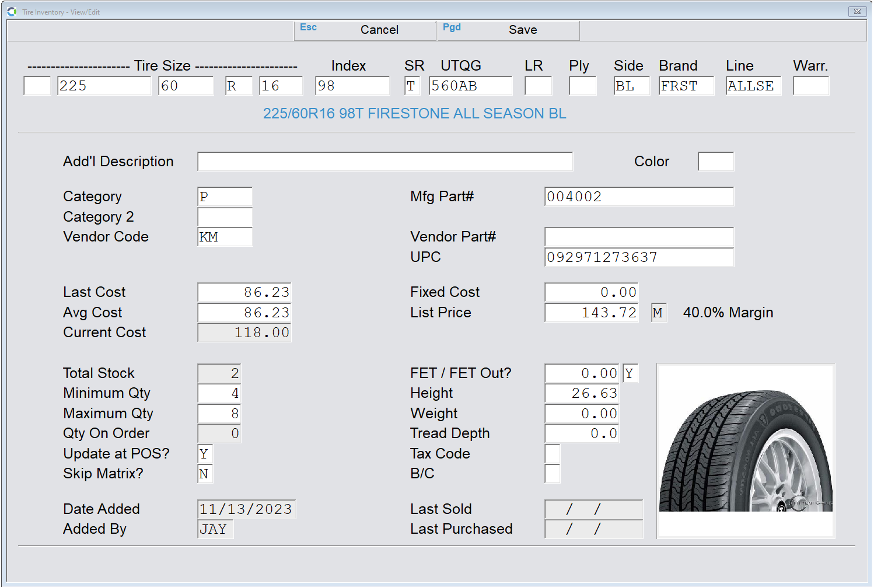Image resolution: width=874 pixels, height=588 pixels.
Task: Edit the Tread Depth field 0.0
Action: point(582,433)
